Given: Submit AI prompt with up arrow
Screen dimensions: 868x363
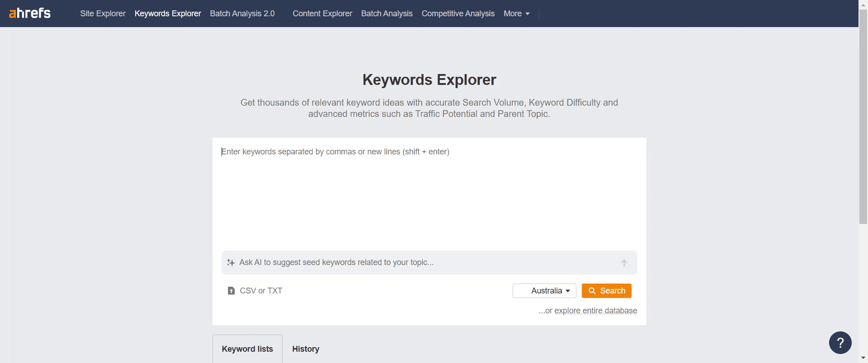Looking at the screenshot, I should 624,263.
